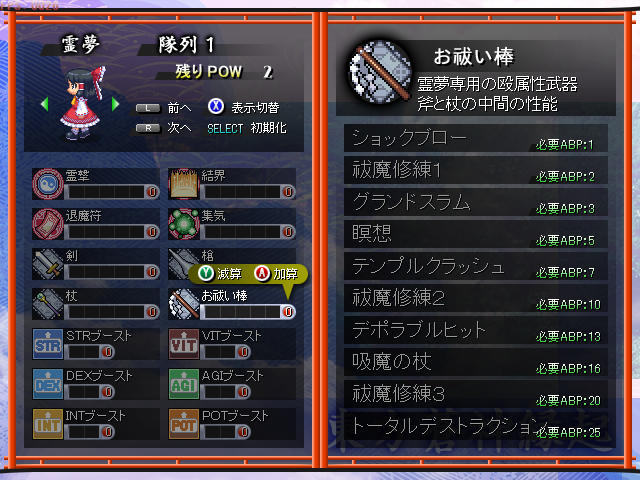Image resolution: width=640 pixels, height=480 pixels.
Task: Select the 剣 sword weapon icon
Action: click(x=48, y=264)
